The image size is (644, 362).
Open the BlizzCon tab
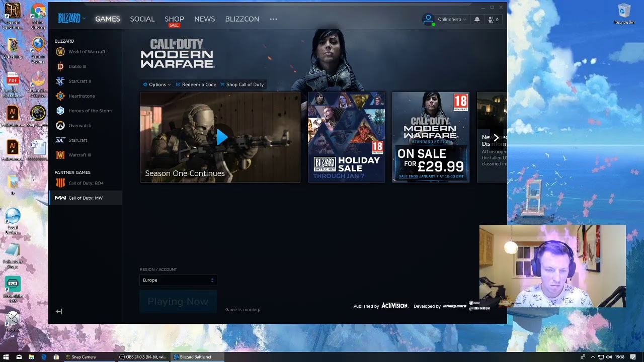pos(242,19)
